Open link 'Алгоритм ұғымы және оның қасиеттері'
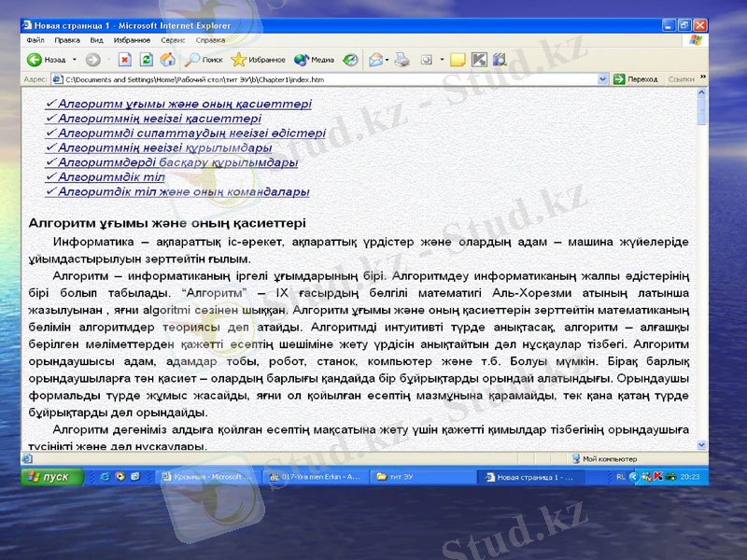 point(184,105)
